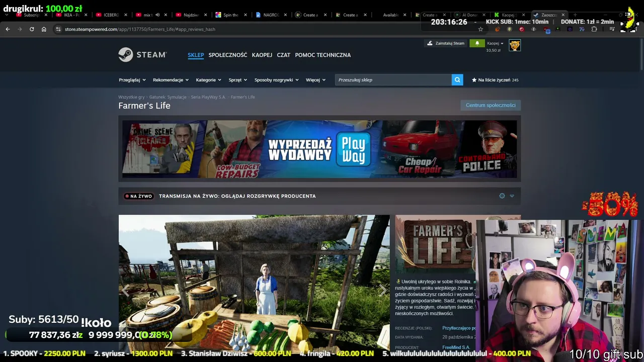Close the IKEA YouTube tab

pyautogui.click(x=86, y=15)
